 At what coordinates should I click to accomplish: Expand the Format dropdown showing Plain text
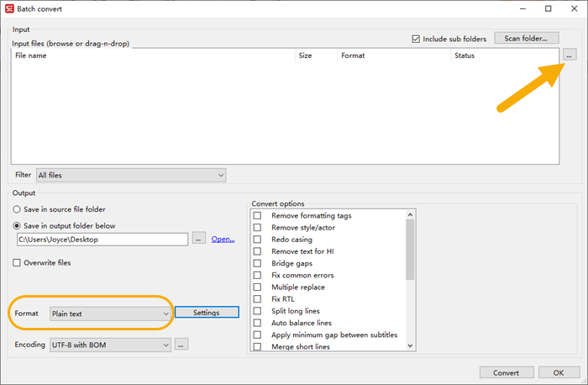coord(111,313)
